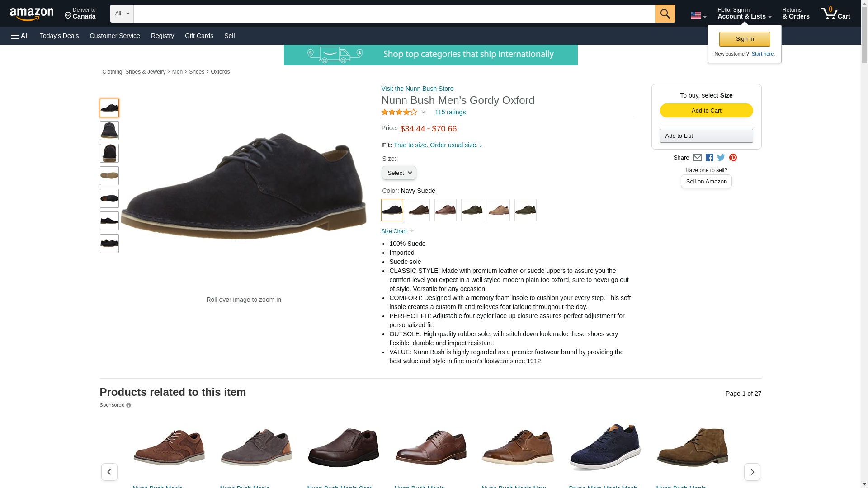
Task: Share product on Pinterest icon
Action: tap(733, 158)
